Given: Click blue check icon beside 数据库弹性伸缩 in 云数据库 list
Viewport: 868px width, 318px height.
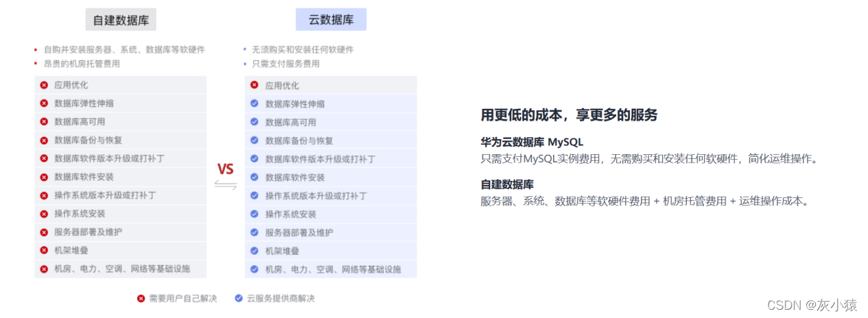Looking at the screenshot, I should 255,103.
